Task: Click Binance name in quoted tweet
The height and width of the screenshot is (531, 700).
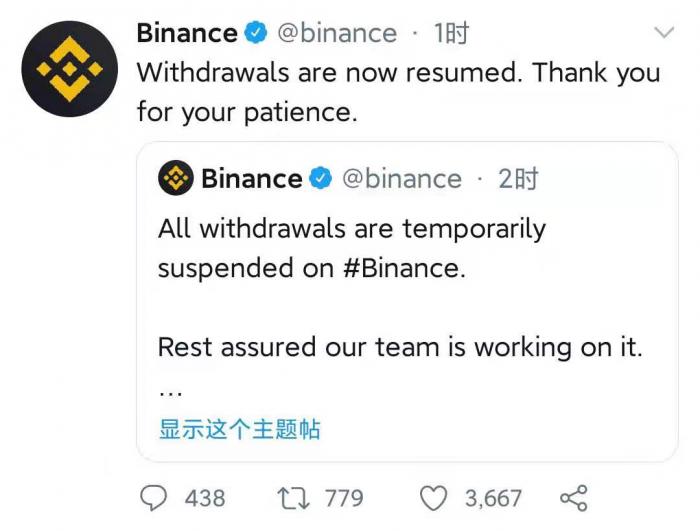Action: [251, 179]
